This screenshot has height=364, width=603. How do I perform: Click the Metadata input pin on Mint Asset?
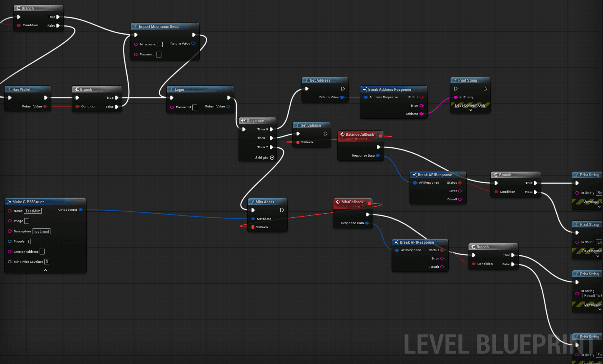click(x=253, y=219)
